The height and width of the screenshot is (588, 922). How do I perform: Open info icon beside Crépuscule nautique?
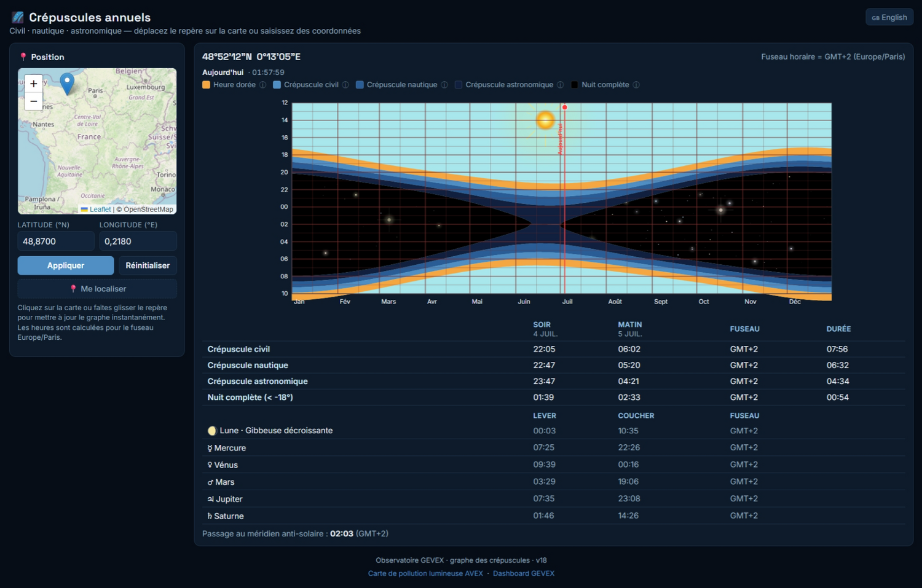click(x=444, y=85)
